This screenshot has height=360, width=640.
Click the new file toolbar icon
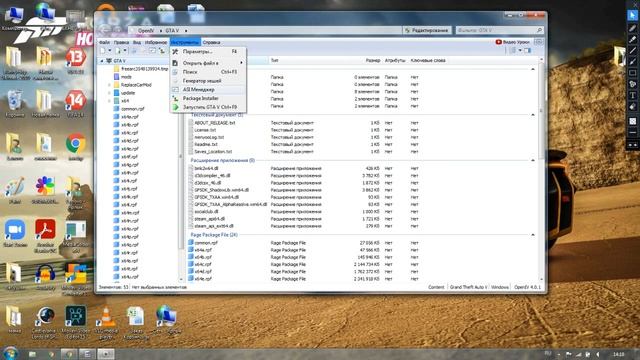[103, 51]
